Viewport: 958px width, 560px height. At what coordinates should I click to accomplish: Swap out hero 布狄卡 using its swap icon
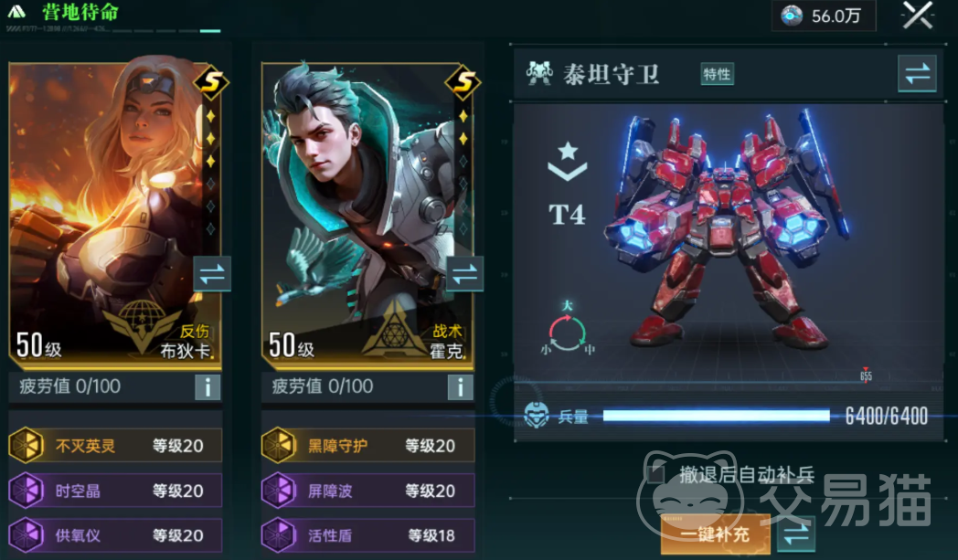(212, 274)
